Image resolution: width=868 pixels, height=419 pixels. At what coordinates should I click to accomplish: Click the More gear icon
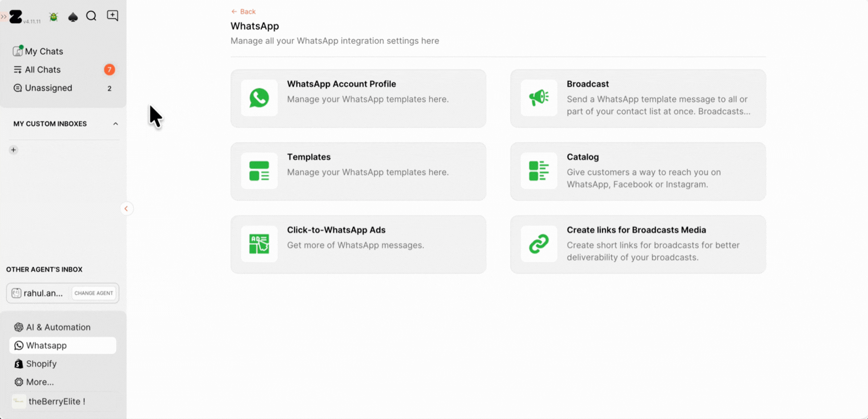pos(19,382)
